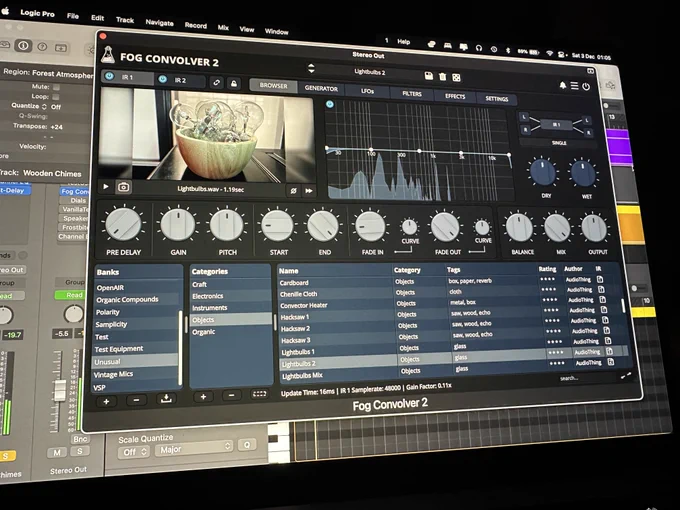This screenshot has width=680, height=510.
Task: Open the plugin hamburger menu
Action: coord(574,86)
